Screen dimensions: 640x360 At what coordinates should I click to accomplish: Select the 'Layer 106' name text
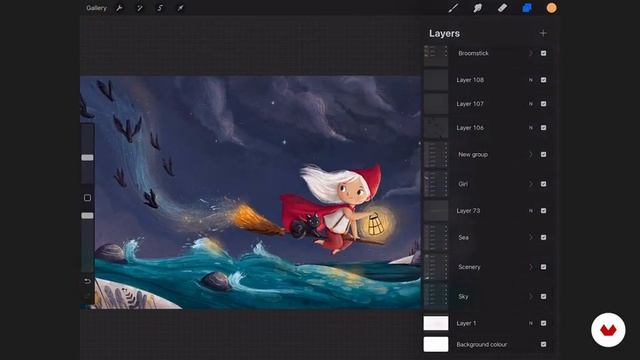(x=470, y=128)
